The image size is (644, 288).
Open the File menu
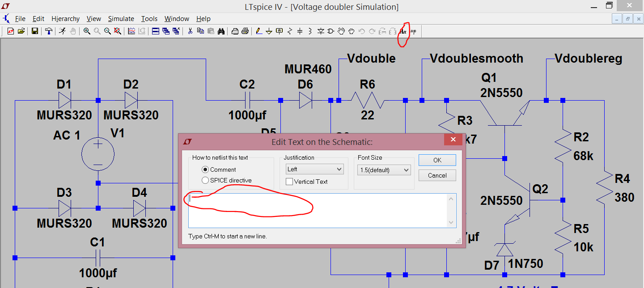click(x=20, y=19)
